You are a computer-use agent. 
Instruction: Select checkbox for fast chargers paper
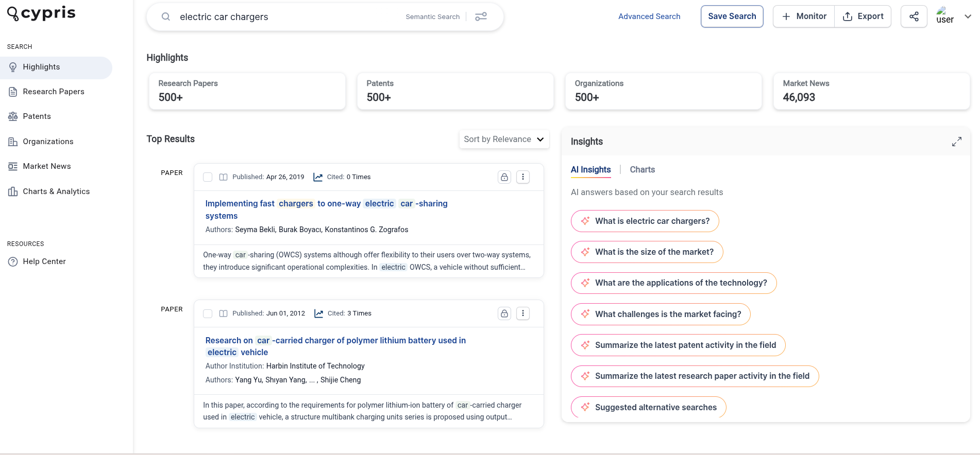pos(208,177)
